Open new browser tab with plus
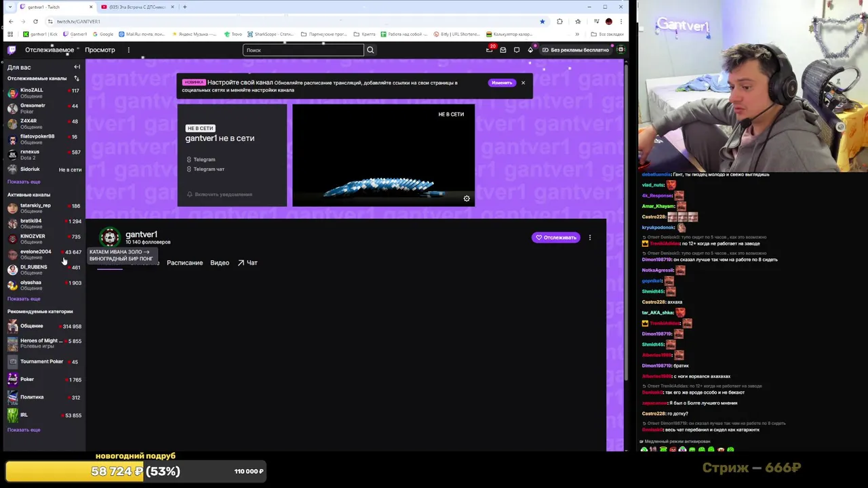Image resolution: width=868 pixels, height=488 pixels. click(x=184, y=7)
